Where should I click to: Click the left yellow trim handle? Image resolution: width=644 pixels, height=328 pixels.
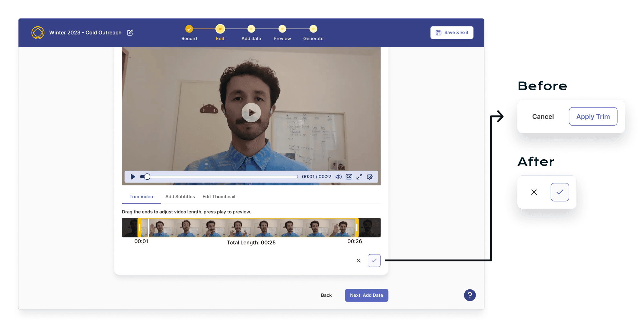point(139,228)
